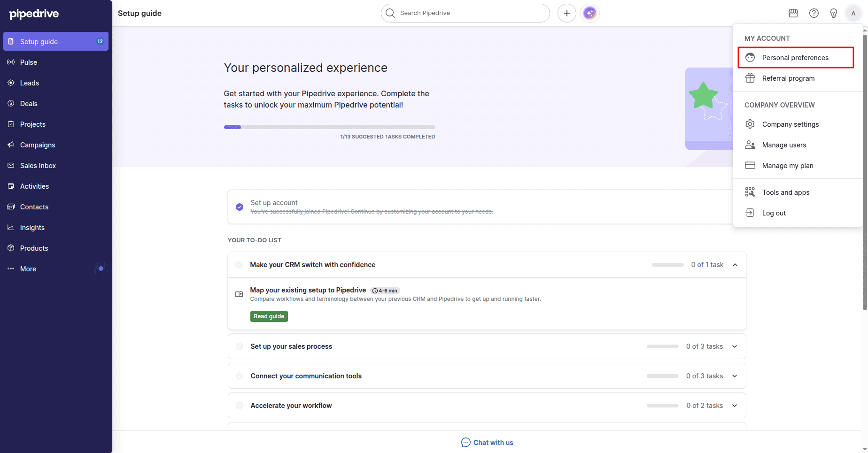Open the Contacts section
The width and height of the screenshot is (868, 453).
click(56, 207)
